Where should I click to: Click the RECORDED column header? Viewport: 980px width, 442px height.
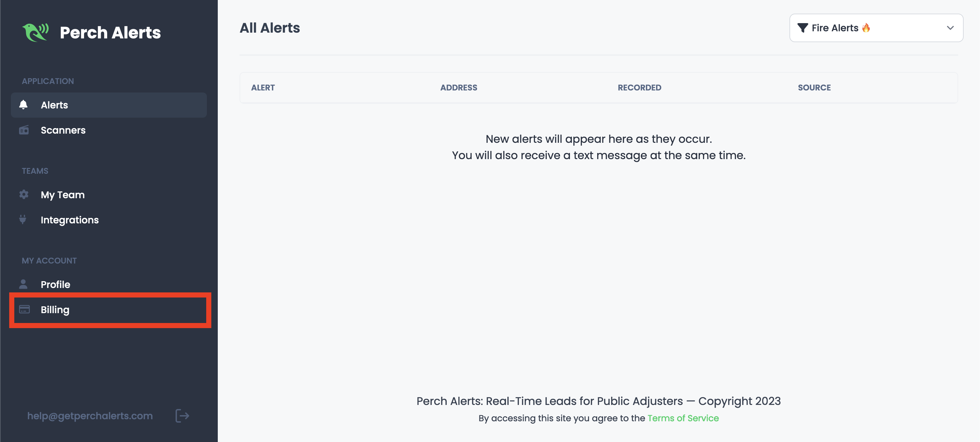639,88
